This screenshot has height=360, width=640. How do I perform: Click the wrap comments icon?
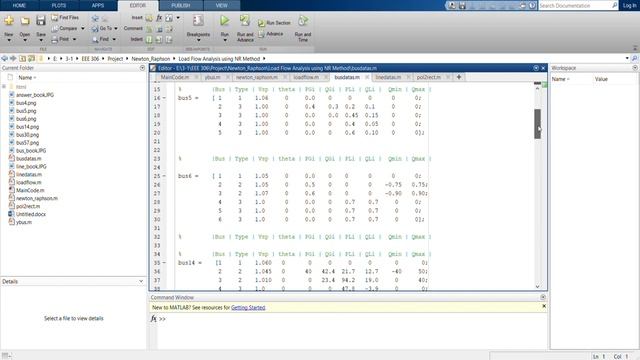[x=169, y=29]
